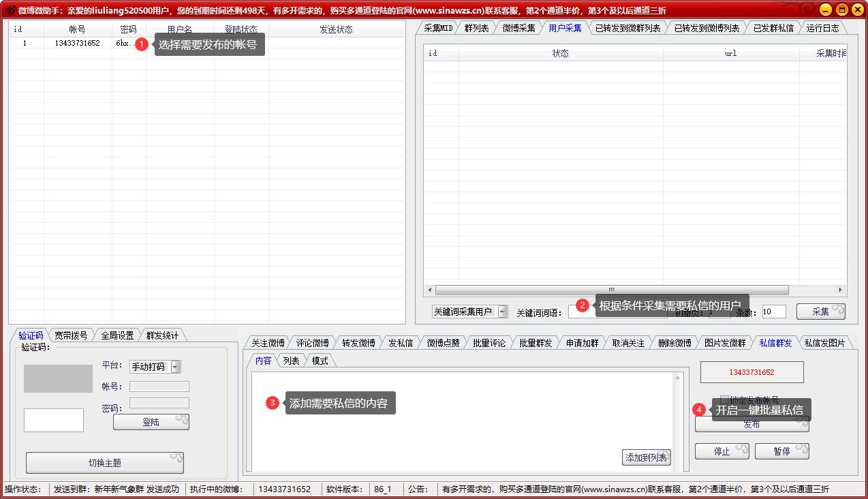
Task: Switch to the 群列表 tab
Action: tap(476, 28)
